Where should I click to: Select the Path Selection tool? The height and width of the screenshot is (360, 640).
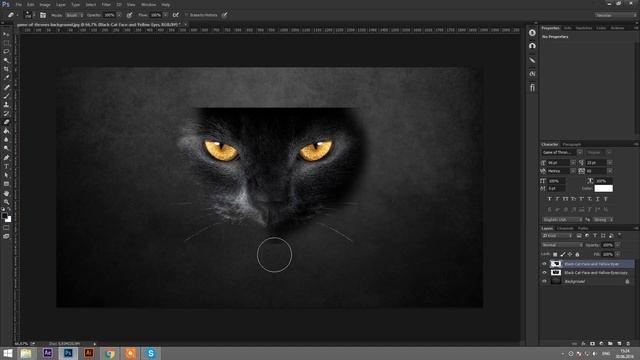tap(6, 175)
